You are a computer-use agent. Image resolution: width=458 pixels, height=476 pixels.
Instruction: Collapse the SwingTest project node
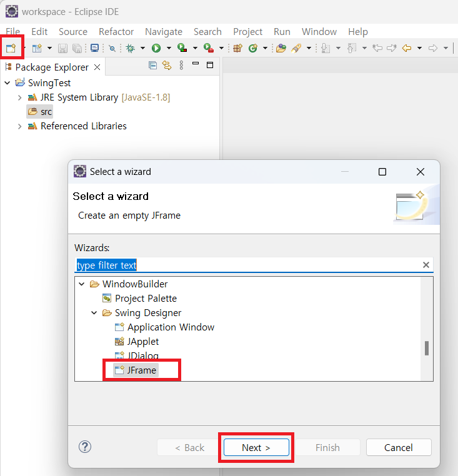pyautogui.click(x=7, y=82)
